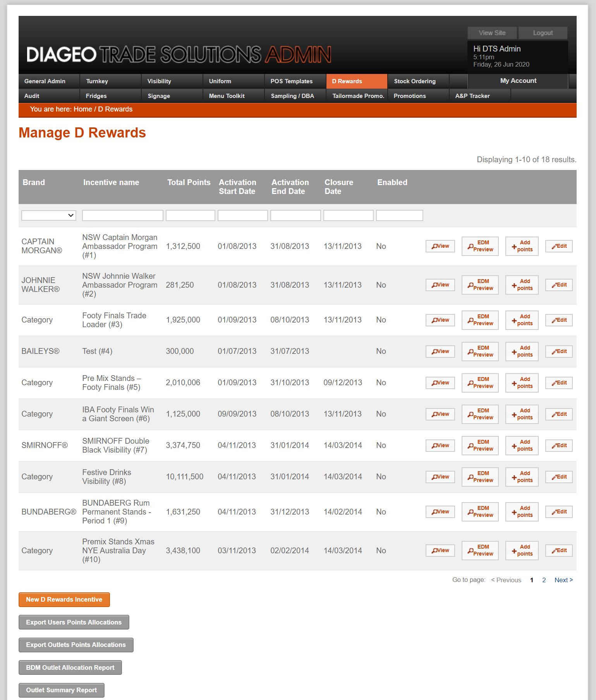Focus the Activation End Date filter field

pos(295,215)
